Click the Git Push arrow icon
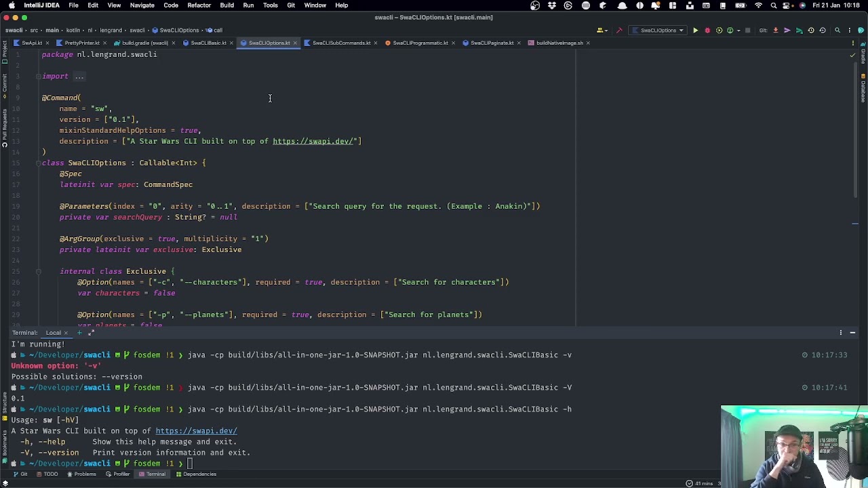Screen dimensions: 868x488 tap(799, 30)
